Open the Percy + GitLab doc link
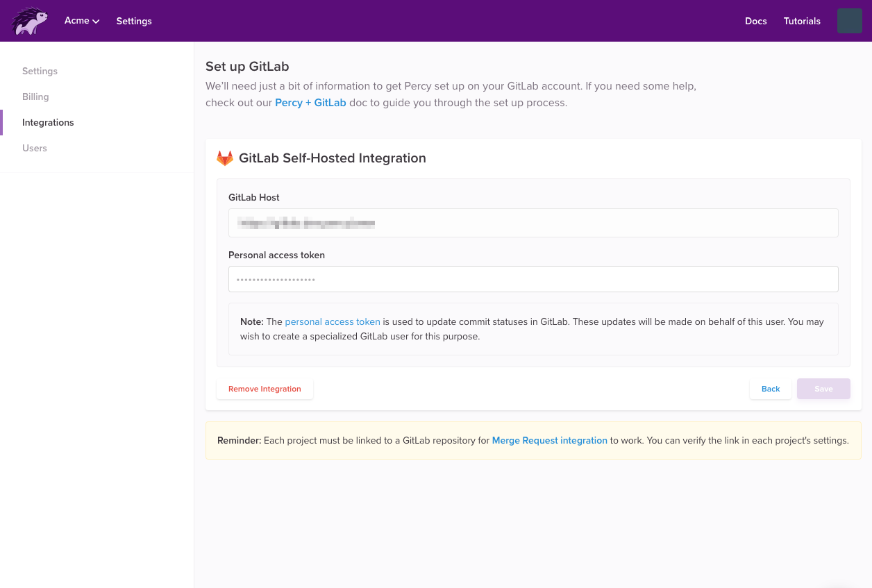This screenshot has width=872, height=588. click(310, 103)
